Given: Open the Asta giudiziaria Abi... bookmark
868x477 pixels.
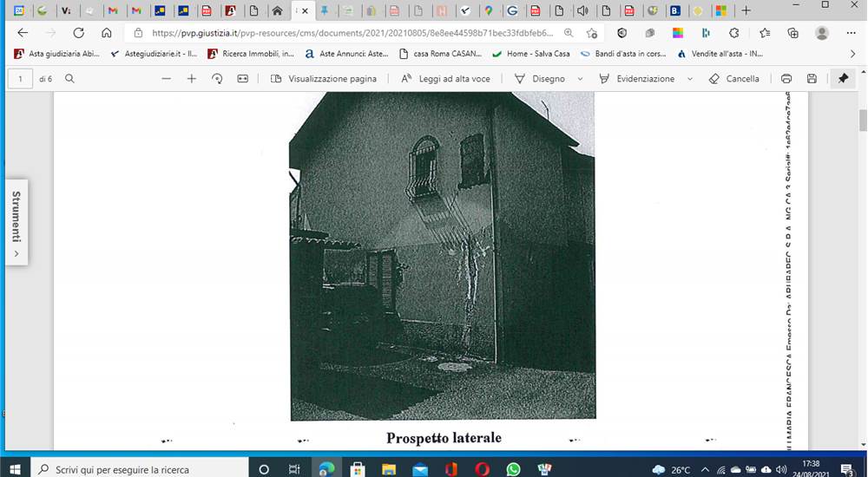Looking at the screenshot, I should click(x=56, y=54).
